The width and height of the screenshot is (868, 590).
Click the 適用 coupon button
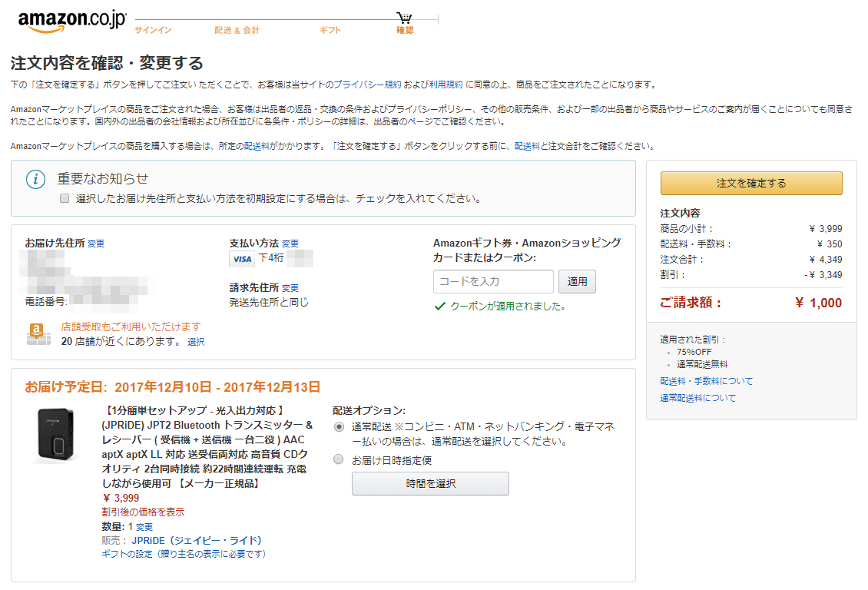click(577, 282)
